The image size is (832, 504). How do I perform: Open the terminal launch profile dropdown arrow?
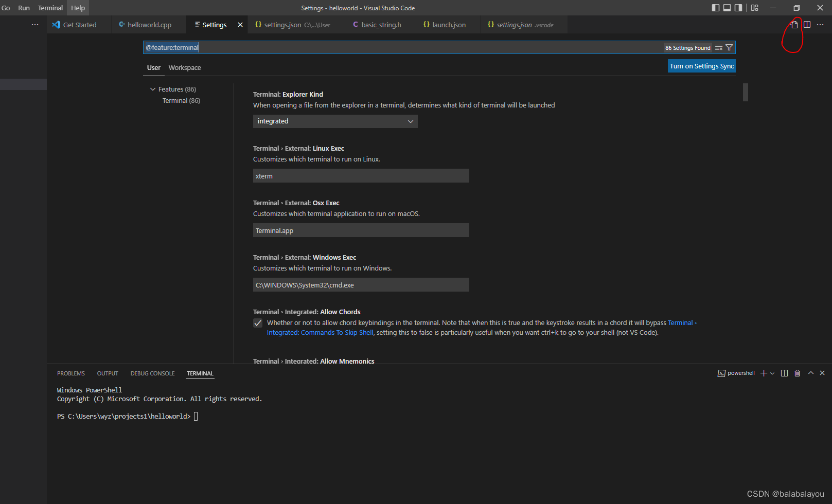[772, 373]
